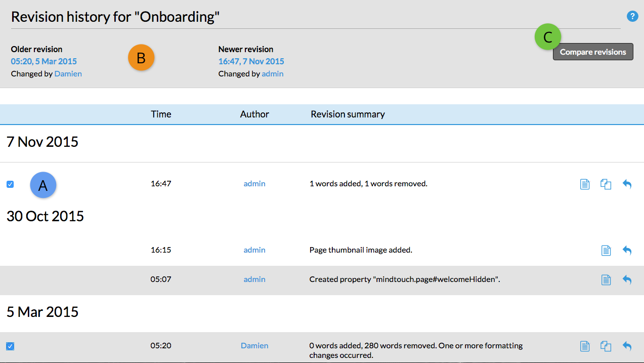Click Damien author on 05:20 row
Viewport: 644px width, 363px height.
tap(254, 346)
